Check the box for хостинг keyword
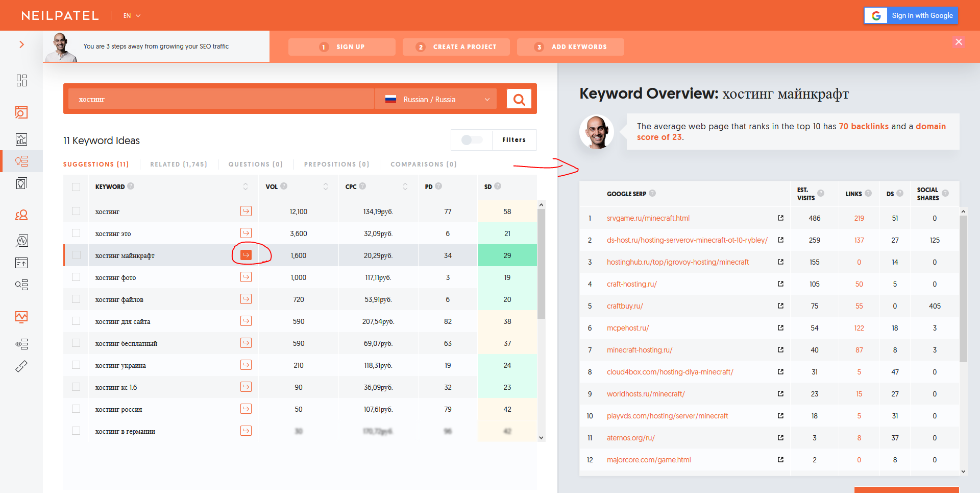Screen dimensions: 980x493 (76, 211)
